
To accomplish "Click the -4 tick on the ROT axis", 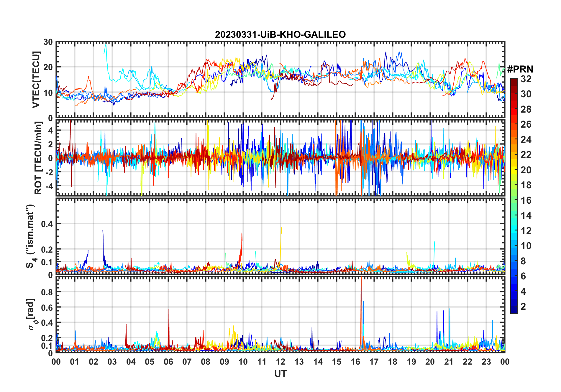I will point(49,186).
